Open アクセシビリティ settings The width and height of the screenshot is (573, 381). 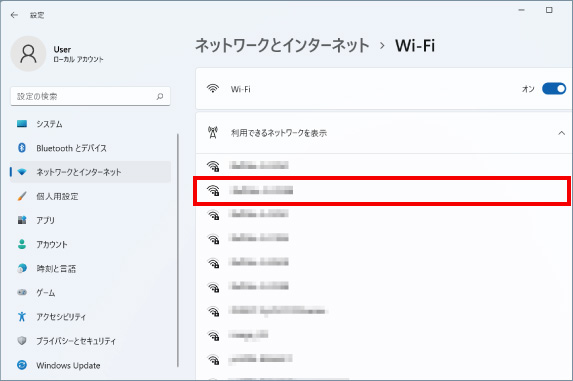click(90, 317)
